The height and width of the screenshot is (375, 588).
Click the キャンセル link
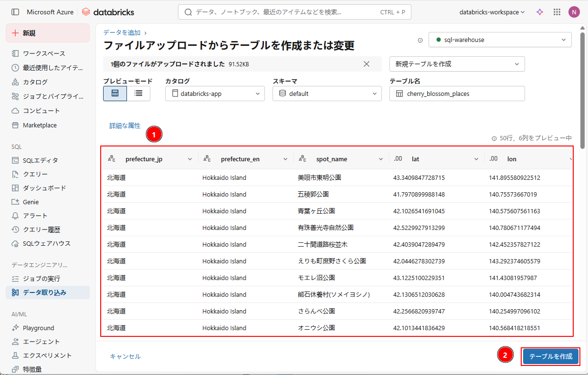click(x=125, y=356)
